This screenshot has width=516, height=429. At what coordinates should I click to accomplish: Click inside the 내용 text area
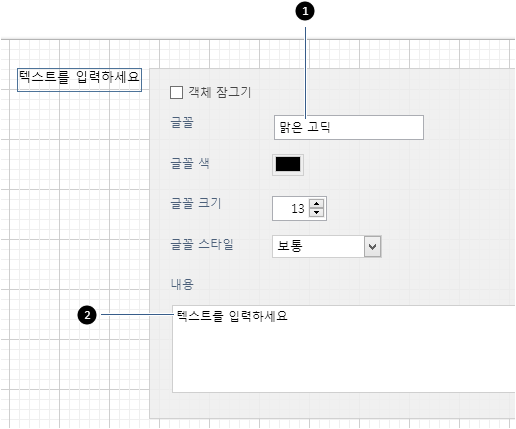343,349
